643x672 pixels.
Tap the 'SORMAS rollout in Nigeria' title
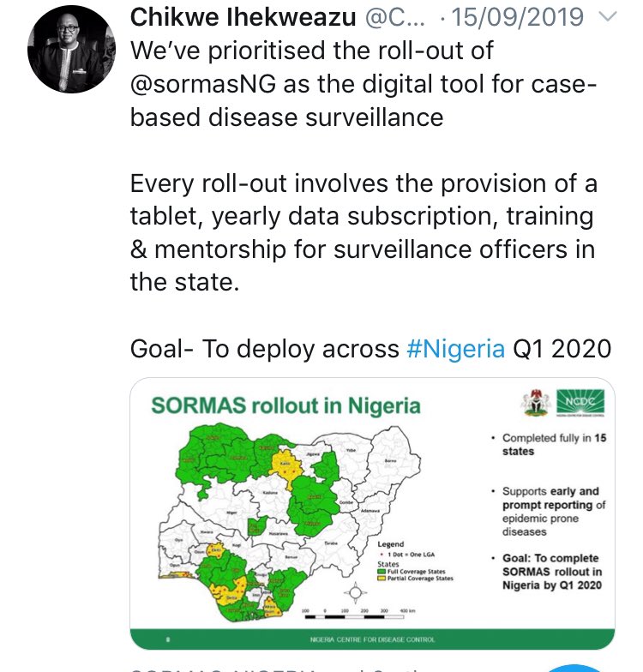coord(286,406)
